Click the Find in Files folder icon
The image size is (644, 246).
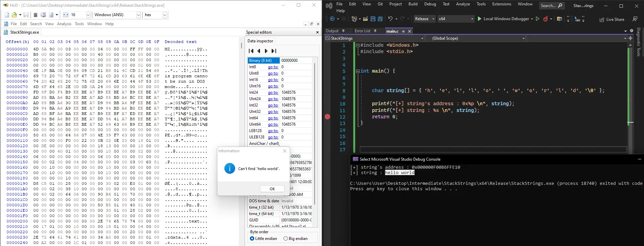click(559, 19)
